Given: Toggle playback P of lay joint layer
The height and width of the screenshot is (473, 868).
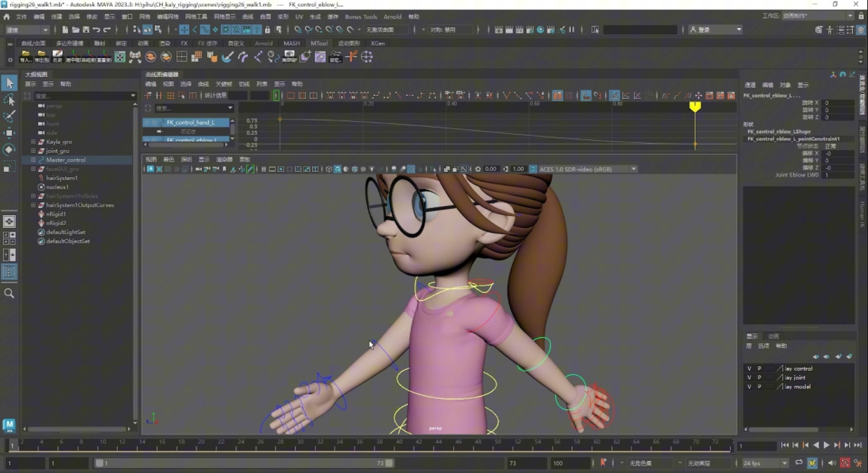Looking at the screenshot, I should [759, 378].
